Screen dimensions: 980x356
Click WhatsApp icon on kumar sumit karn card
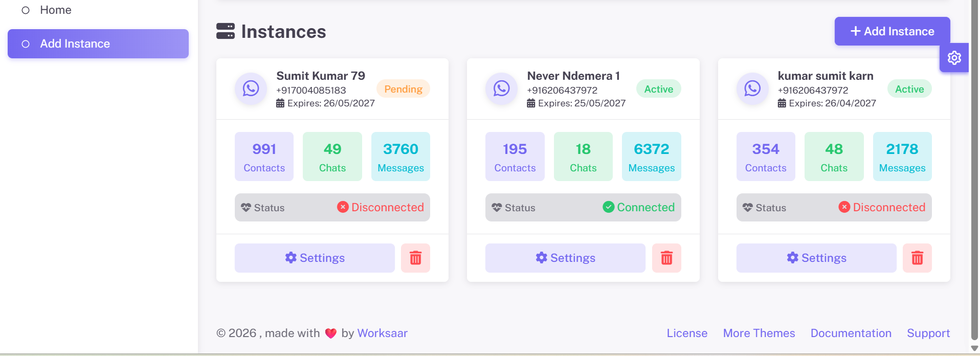click(x=752, y=88)
